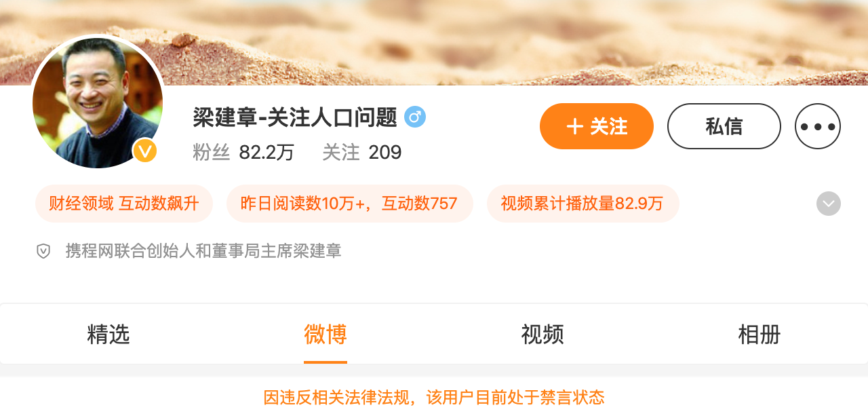
Task: Switch to the 精选 tab
Action: 108,335
